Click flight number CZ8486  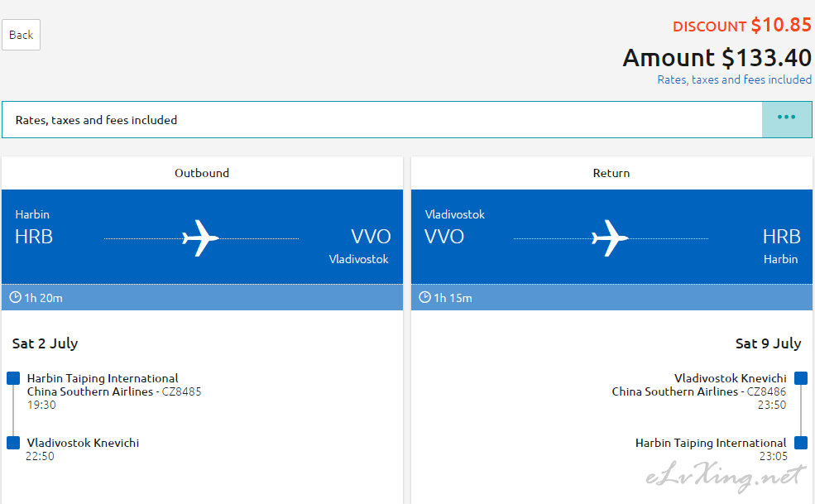tap(766, 391)
